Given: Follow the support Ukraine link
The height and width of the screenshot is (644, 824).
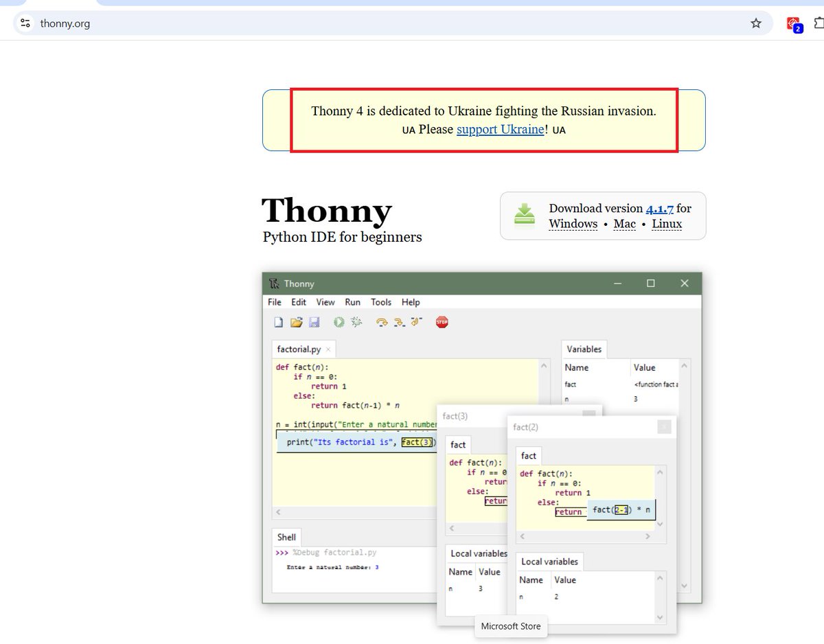Looking at the screenshot, I should click(x=501, y=129).
